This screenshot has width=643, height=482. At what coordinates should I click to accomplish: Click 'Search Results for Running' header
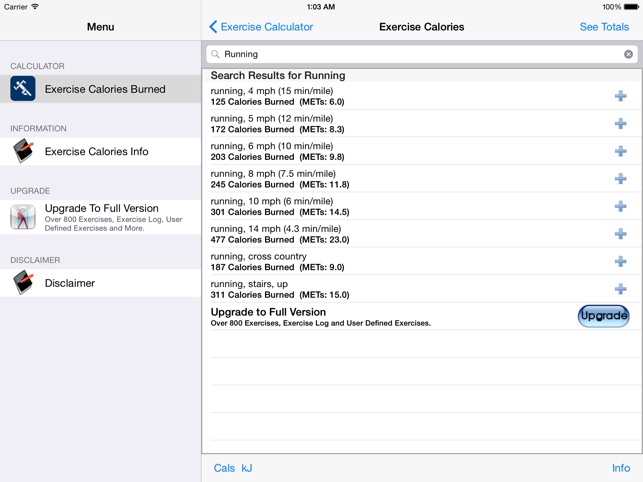click(278, 75)
